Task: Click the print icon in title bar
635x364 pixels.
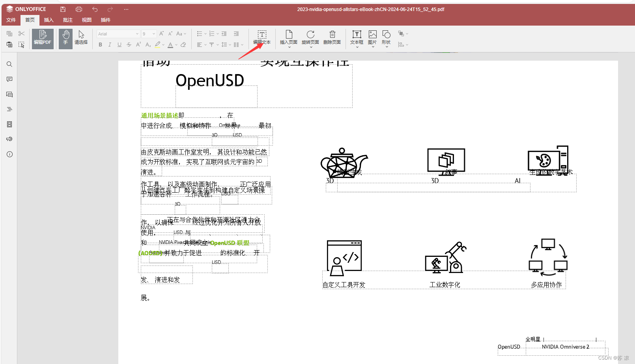Action: click(79, 9)
